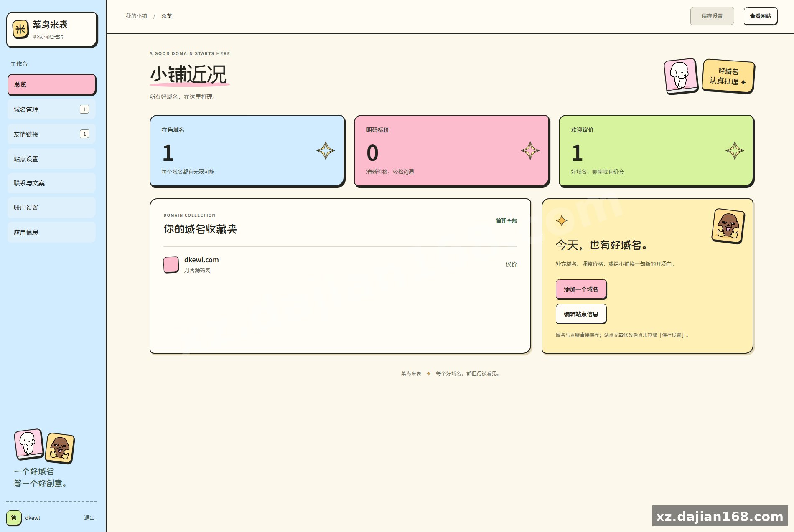Click the 好域名 认真打理 yellow badge

(728, 76)
